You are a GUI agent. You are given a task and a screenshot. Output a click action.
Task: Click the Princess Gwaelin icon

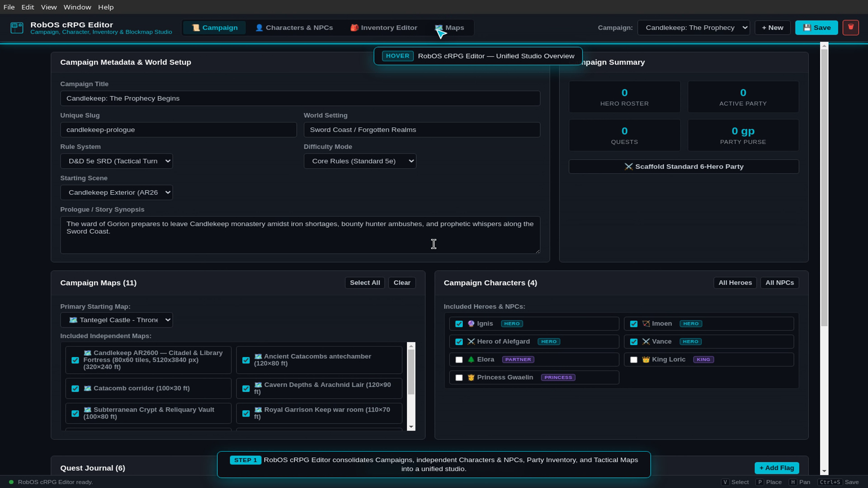[x=471, y=377]
